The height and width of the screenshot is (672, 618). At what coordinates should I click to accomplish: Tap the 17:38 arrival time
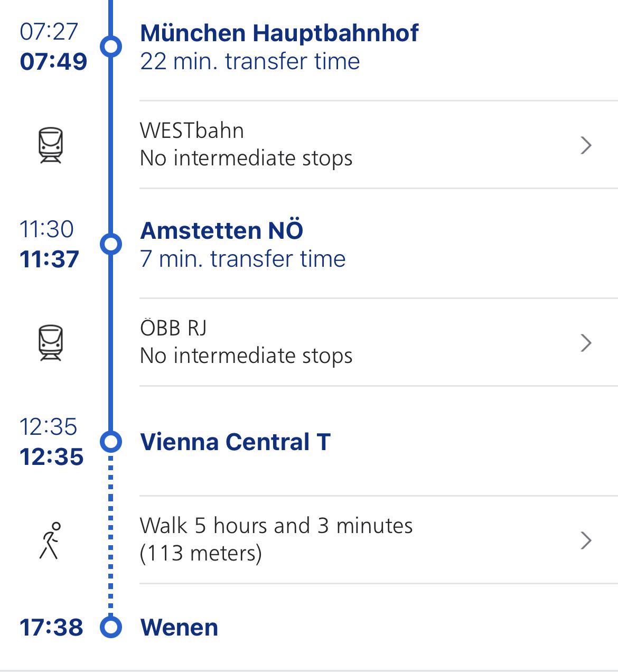51,627
